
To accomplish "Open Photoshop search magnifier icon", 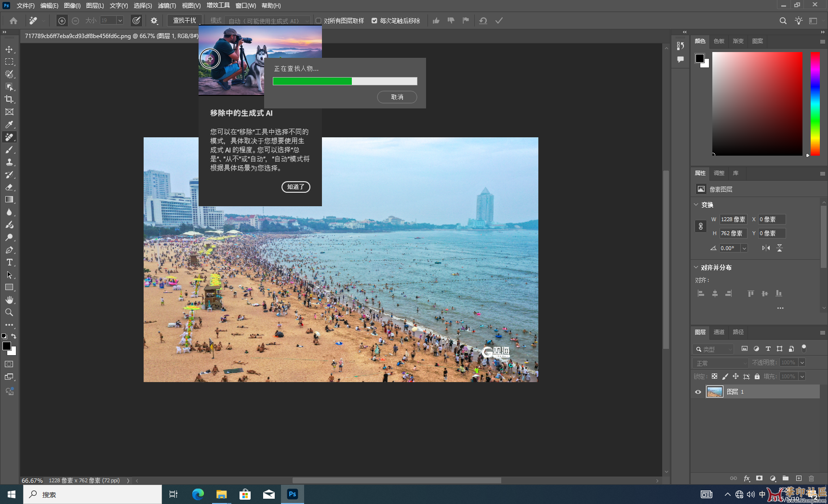I will [x=783, y=21].
